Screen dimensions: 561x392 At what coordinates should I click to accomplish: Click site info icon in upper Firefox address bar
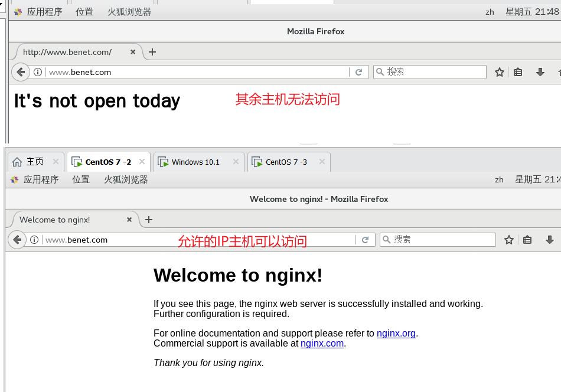[x=38, y=72]
